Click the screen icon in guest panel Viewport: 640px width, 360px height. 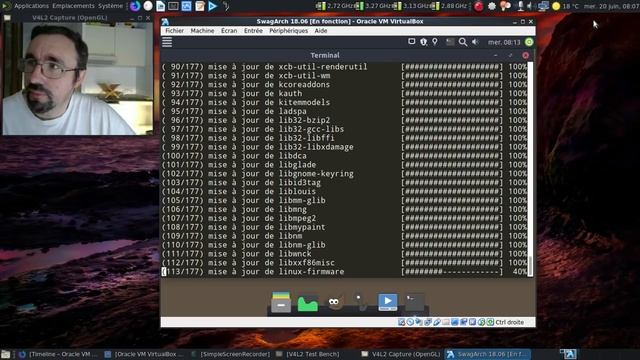411,42
